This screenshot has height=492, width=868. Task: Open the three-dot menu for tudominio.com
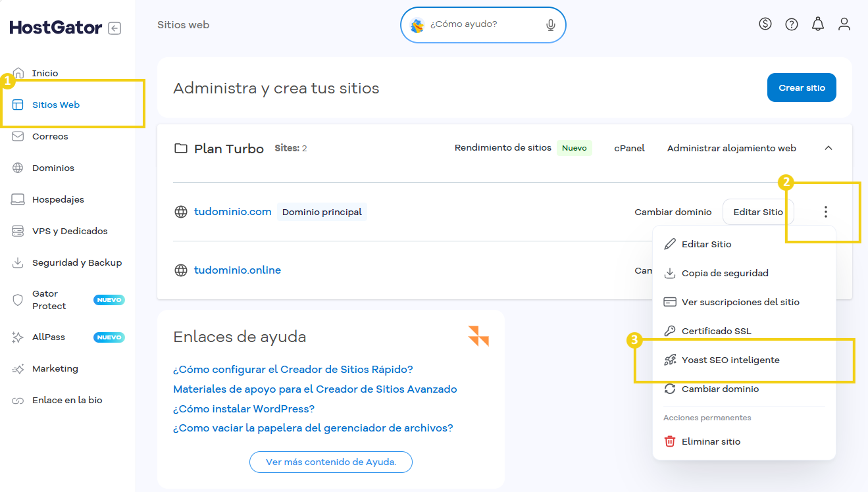click(x=825, y=212)
